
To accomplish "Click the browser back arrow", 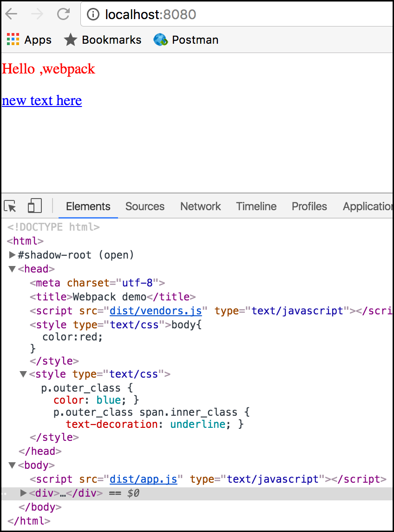I will coord(11,14).
